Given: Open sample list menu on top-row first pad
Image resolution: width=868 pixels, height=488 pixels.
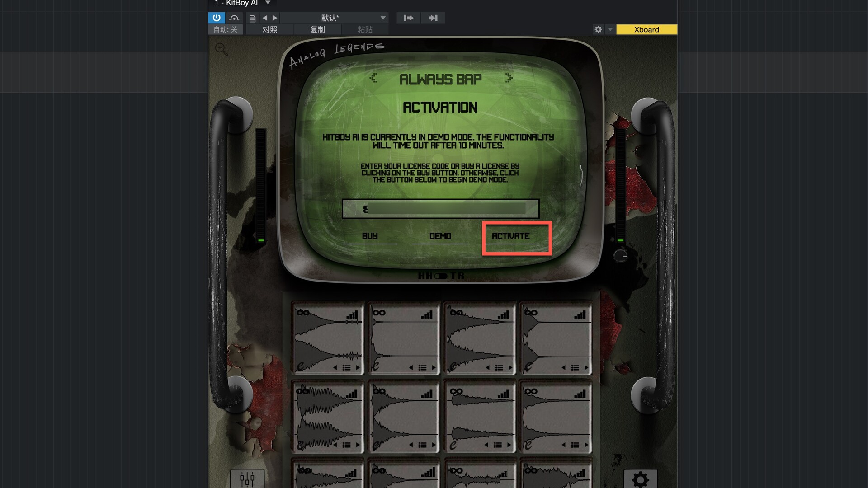Looking at the screenshot, I should [346, 368].
